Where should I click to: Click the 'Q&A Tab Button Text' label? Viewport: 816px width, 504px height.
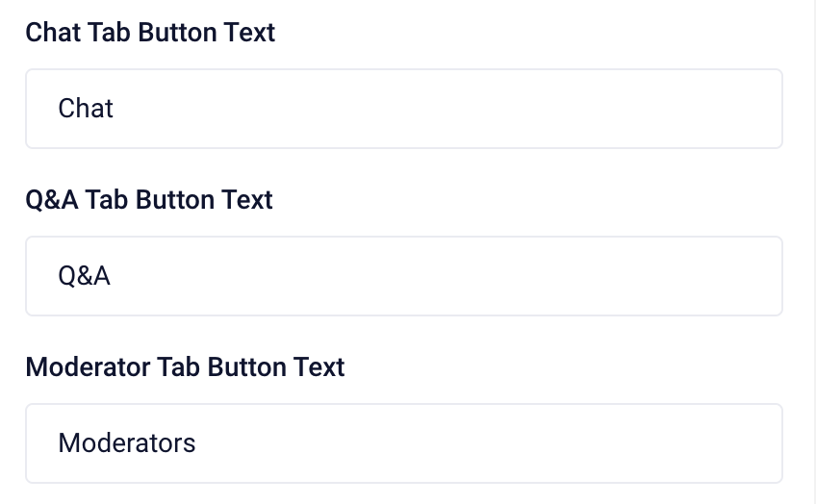pos(149,200)
